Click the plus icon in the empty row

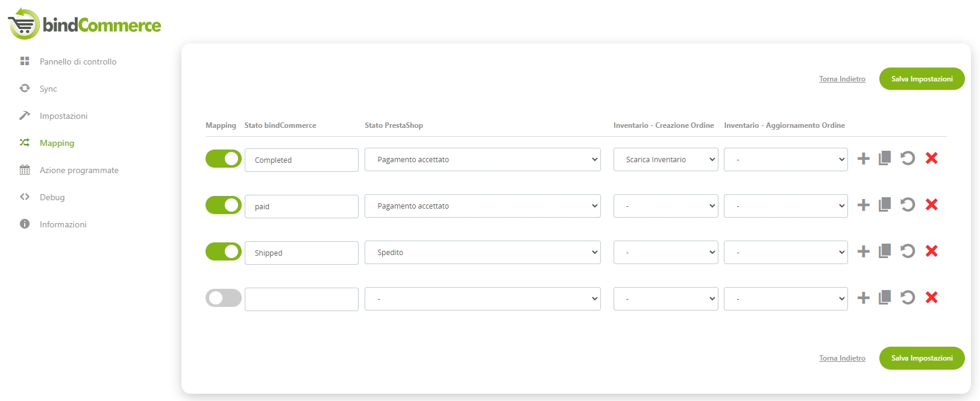[x=863, y=298]
